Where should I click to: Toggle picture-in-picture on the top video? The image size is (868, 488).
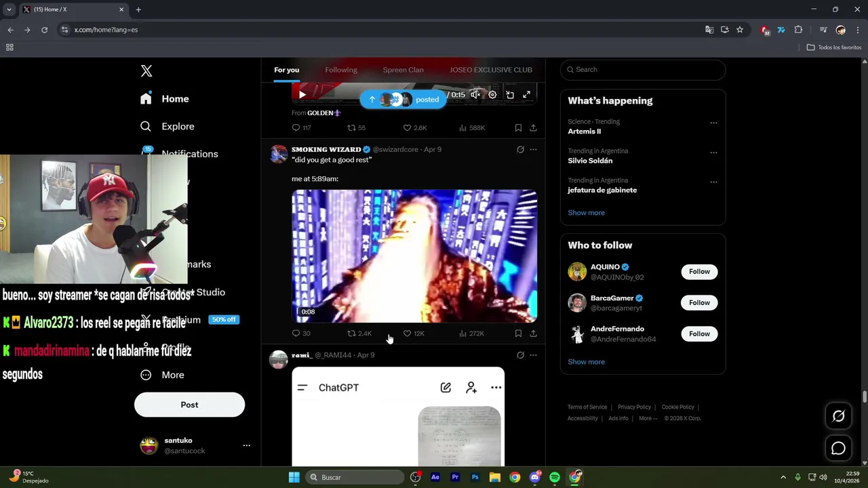point(509,95)
